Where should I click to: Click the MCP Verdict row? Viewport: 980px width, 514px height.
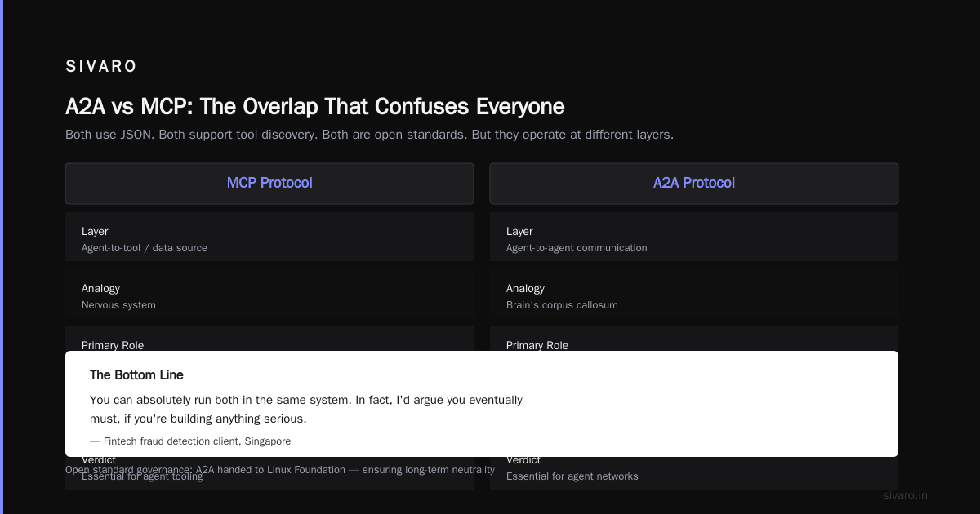(269, 473)
